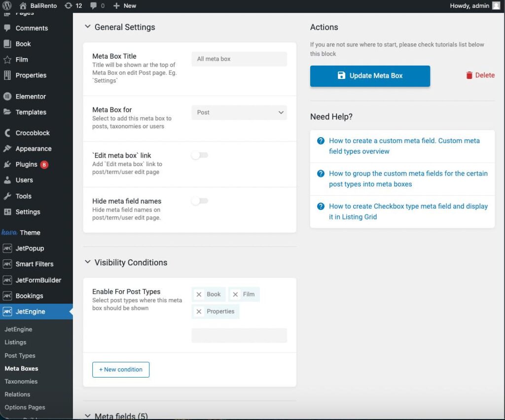Click the help question icon next to checkbox tutorial
Image resolution: width=505 pixels, height=420 pixels.
point(320,207)
